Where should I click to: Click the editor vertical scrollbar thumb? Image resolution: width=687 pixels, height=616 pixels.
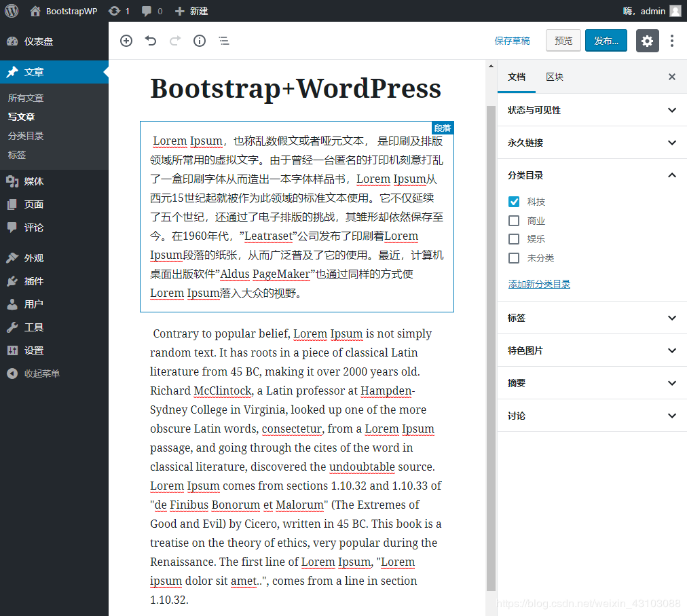click(491, 348)
